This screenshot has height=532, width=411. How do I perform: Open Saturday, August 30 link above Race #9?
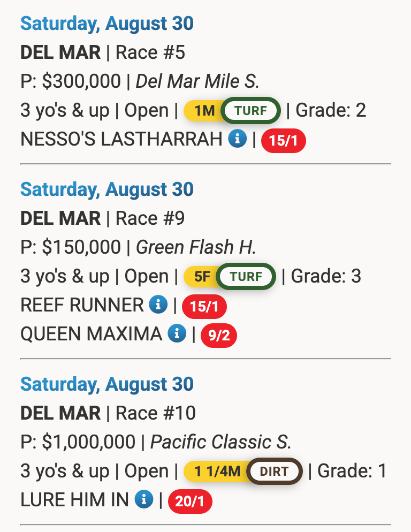coord(106,189)
